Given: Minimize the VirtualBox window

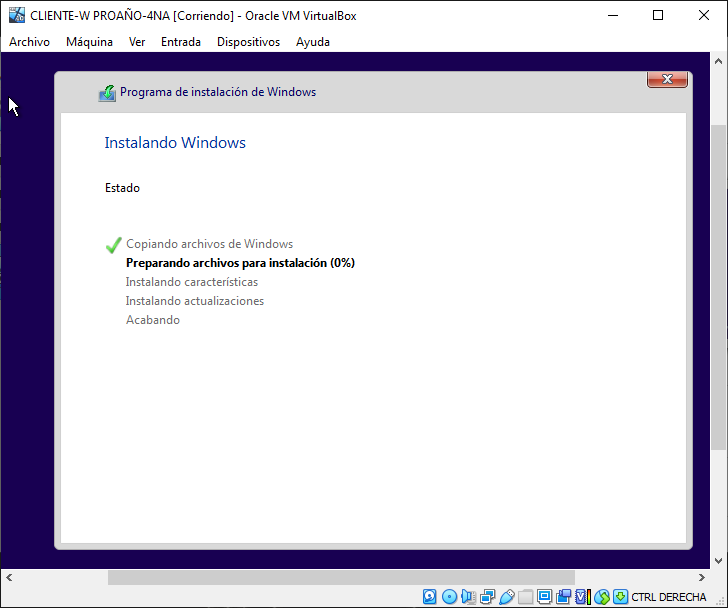Looking at the screenshot, I should [613, 15].
